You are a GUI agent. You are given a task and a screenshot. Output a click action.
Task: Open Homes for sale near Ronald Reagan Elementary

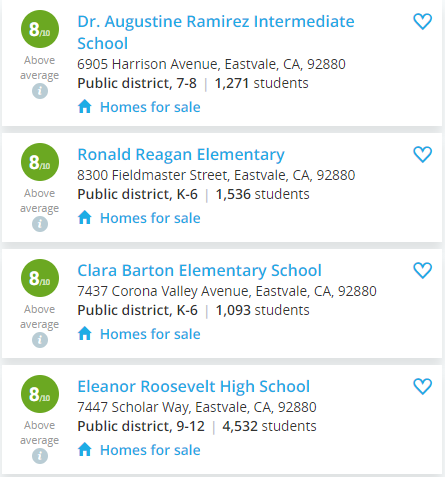pos(150,218)
